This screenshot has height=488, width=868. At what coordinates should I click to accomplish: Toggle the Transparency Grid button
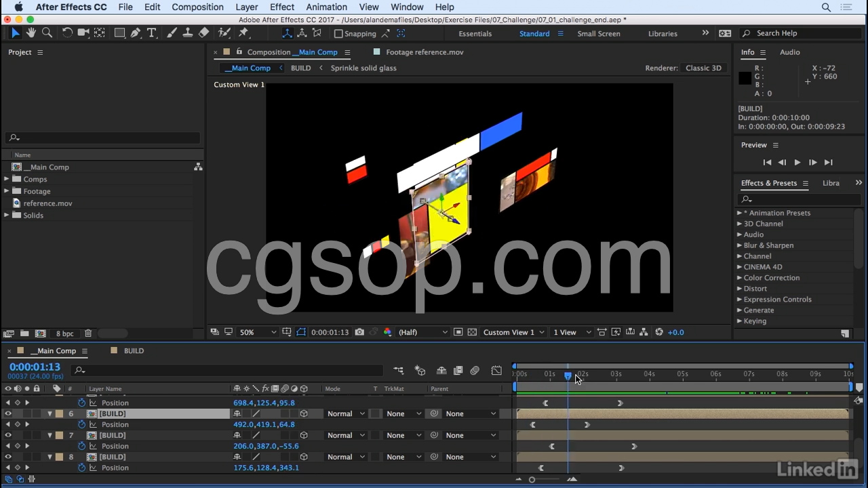click(x=472, y=332)
